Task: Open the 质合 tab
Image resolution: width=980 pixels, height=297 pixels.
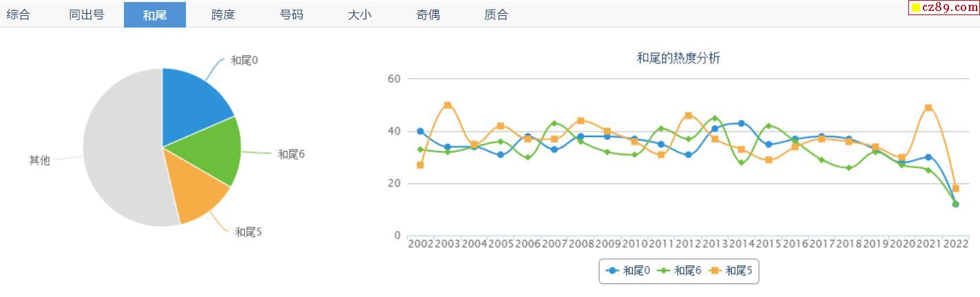Action: coord(496,14)
